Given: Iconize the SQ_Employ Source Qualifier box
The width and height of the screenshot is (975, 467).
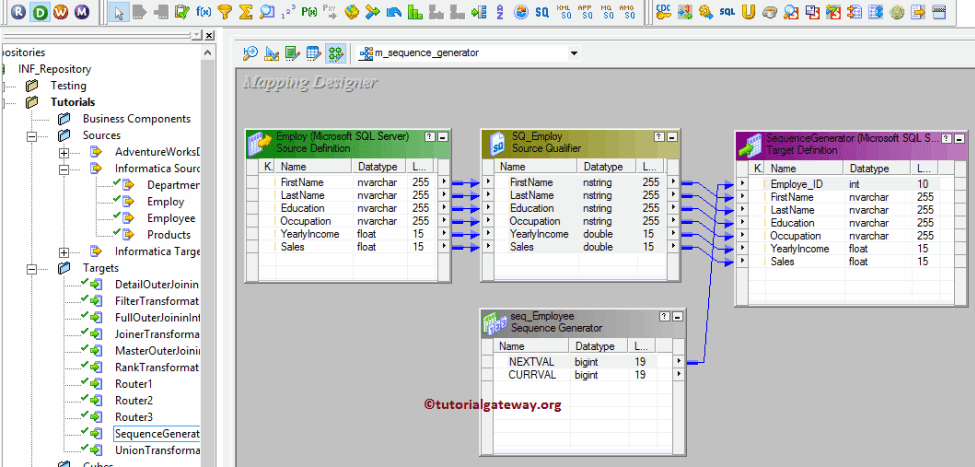Looking at the screenshot, I should pos(672,137).
